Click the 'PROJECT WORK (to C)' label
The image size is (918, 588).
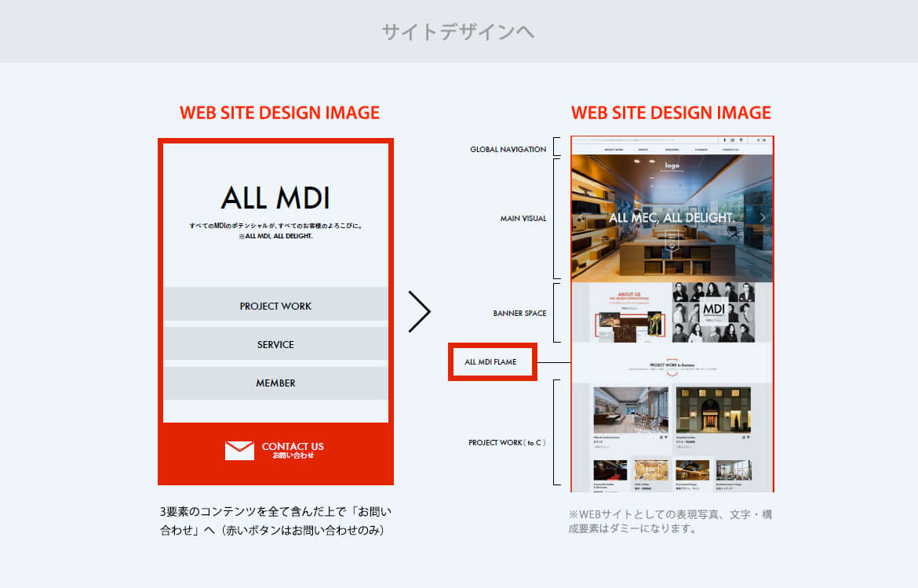pyautogui.click(x=507, y=442)
